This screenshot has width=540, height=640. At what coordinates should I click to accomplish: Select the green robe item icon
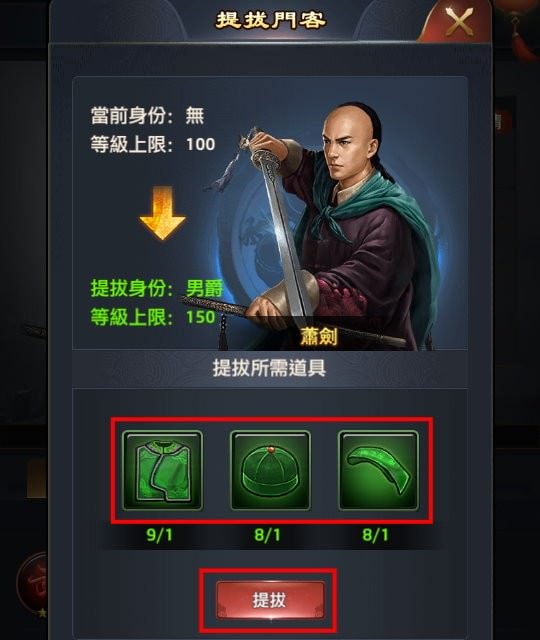coord(162,470)
